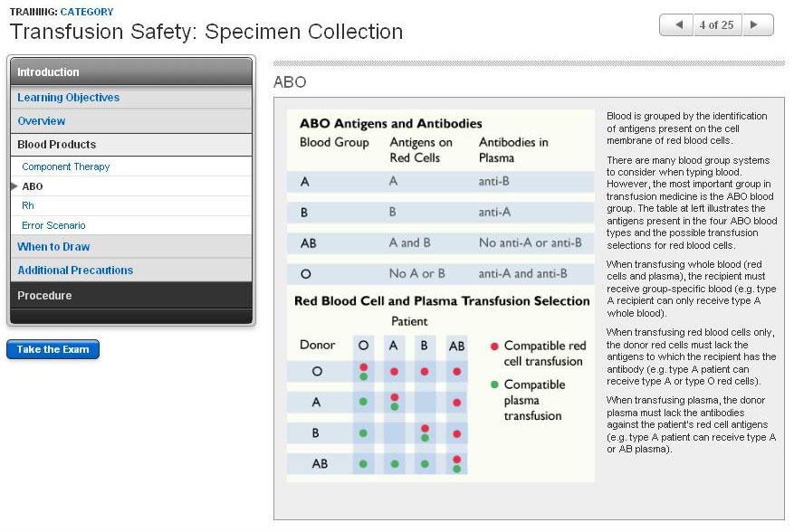Open the Learning Objectives page
The width and height of the screenshot is (794, 532).
(x=69, y=98)
